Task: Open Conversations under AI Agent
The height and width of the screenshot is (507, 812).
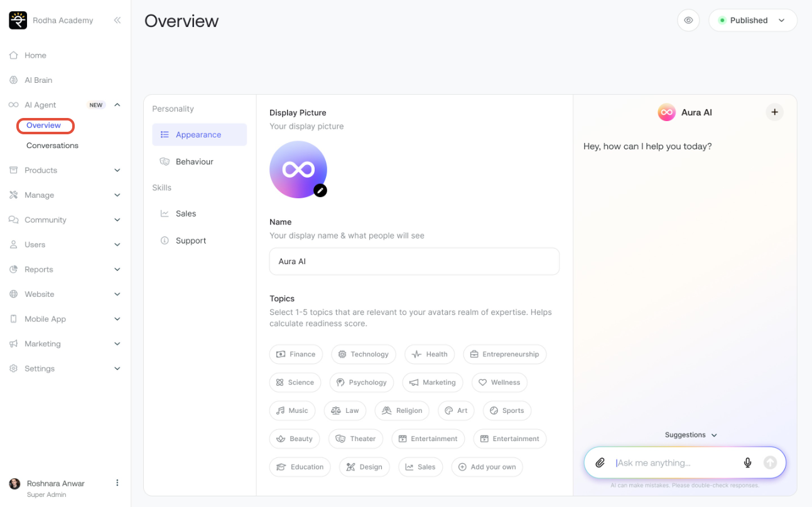Action: [x=52, y=146]
